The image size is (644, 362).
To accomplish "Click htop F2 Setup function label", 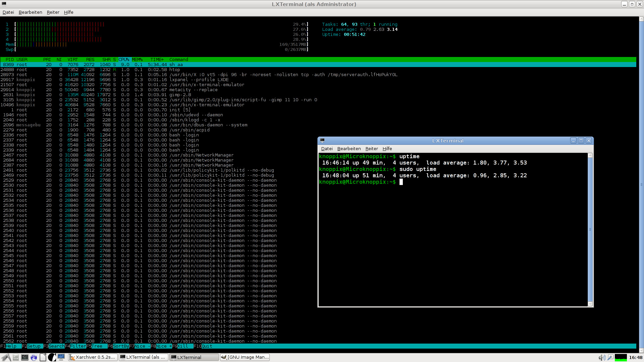I will tap(32, 346).
